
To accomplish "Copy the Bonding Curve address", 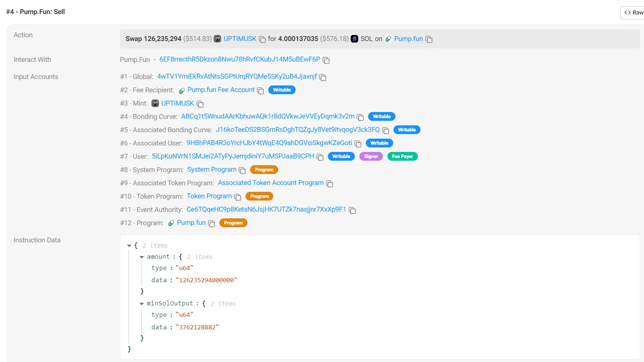I will click(360, 117).
